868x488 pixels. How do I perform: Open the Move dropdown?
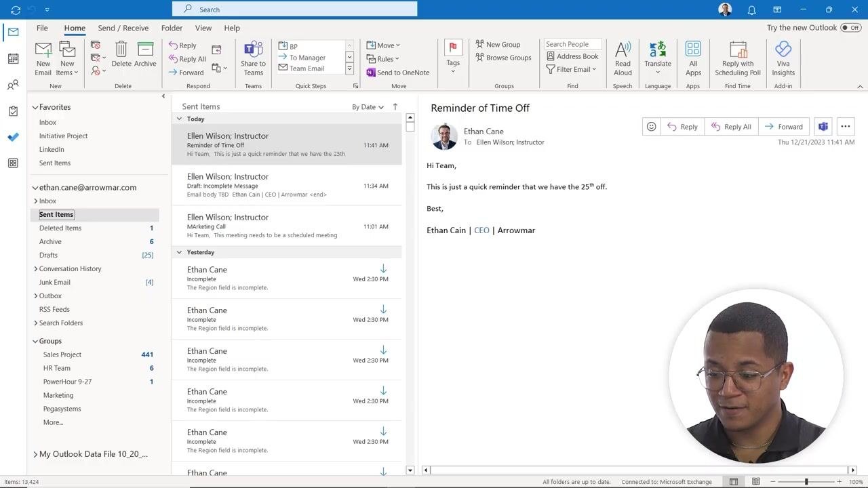[x=383, y=45]
